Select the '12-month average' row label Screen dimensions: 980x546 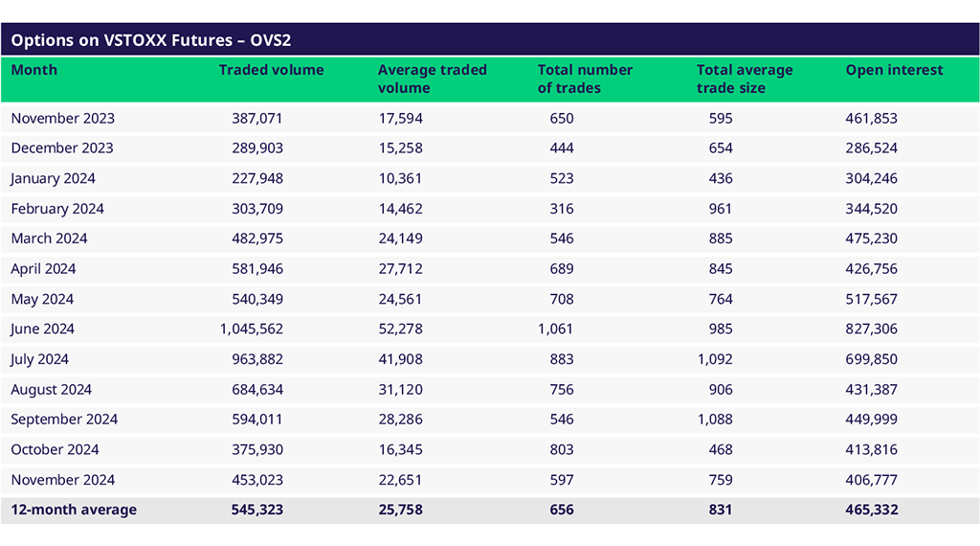(74, 510)
